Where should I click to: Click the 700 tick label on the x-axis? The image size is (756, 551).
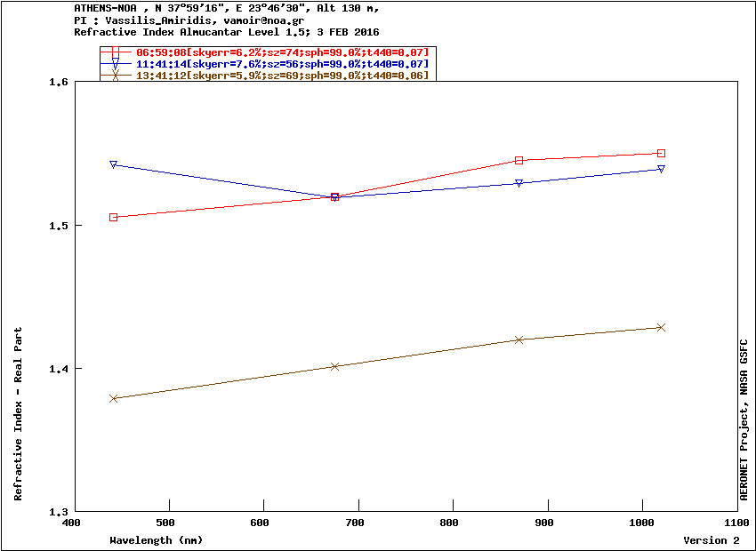click(354, 523)
